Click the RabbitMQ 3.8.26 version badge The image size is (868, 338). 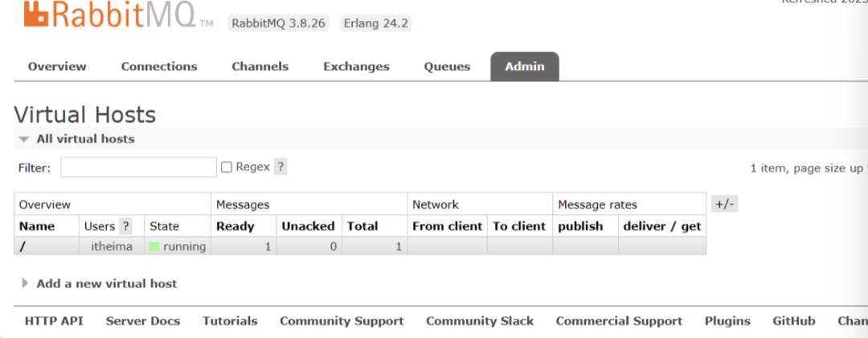[278, 24]
